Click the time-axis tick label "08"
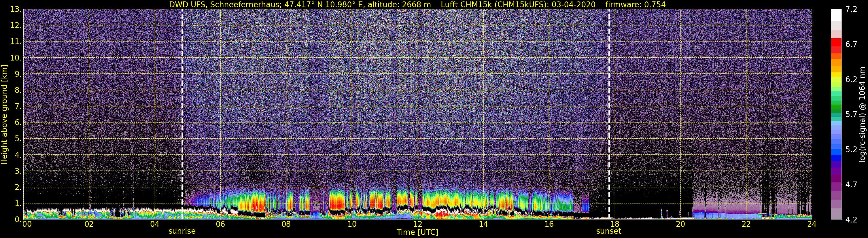 tap(286, 224)
